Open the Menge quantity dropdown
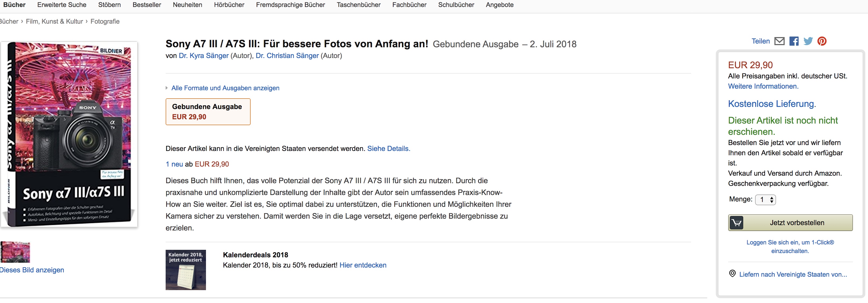The image size is (868, 303). [x=765, y=200]
